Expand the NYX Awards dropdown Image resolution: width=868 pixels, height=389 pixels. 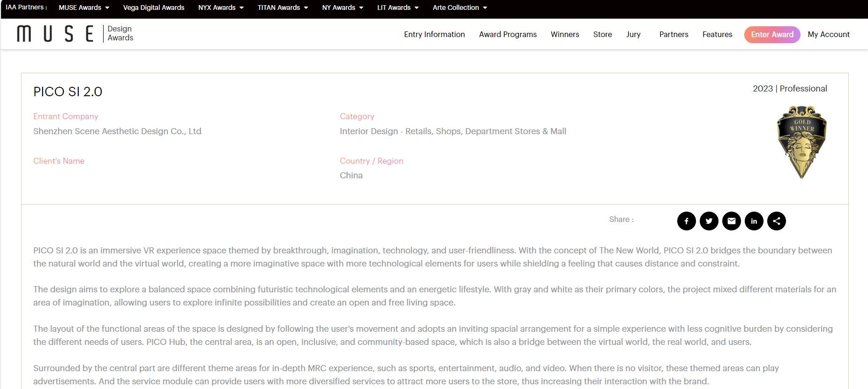(221, 8)
